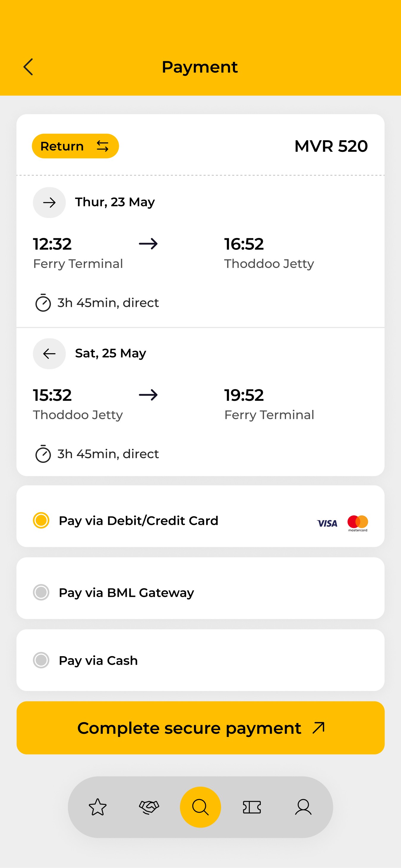Click the swap arrows on Return badge
The height and width of the screenshot is (868, 401).
(x=102, y=146)
